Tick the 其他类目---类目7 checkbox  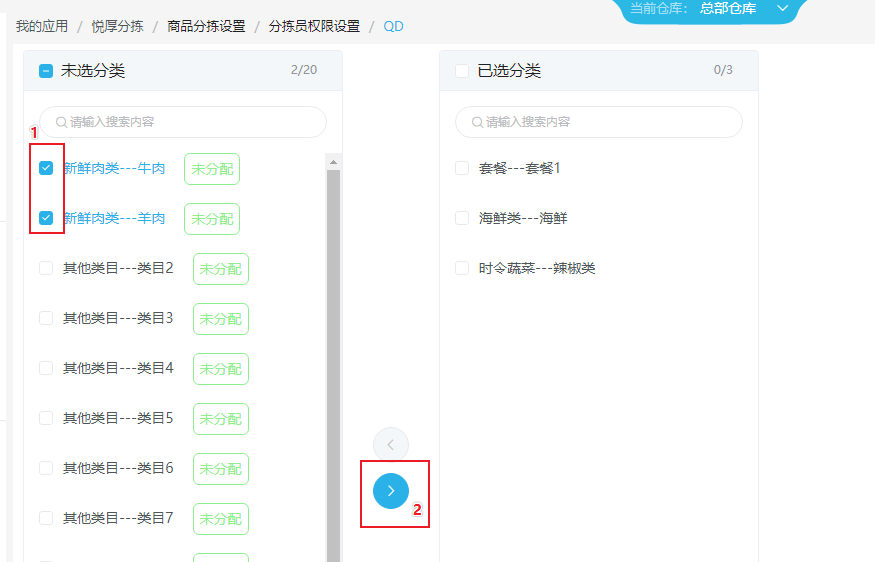point(46,518)
